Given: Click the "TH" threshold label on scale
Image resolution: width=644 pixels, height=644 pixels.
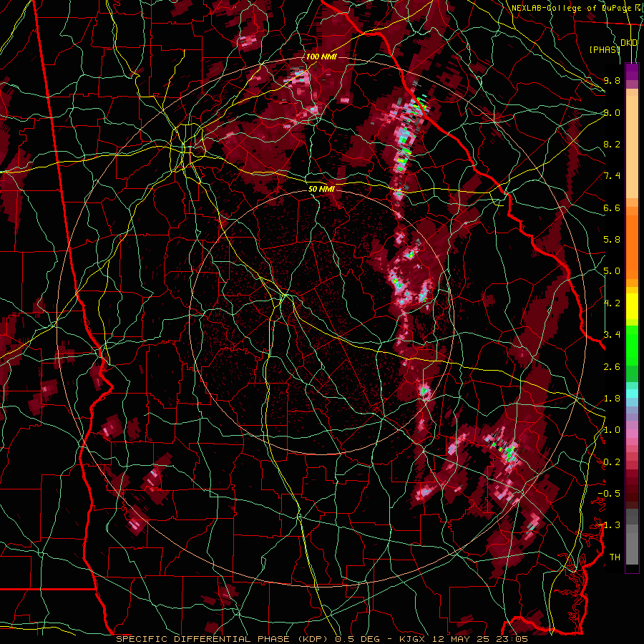Looking at the screenshot, I should pyautogui.click(x=615, y=557).
